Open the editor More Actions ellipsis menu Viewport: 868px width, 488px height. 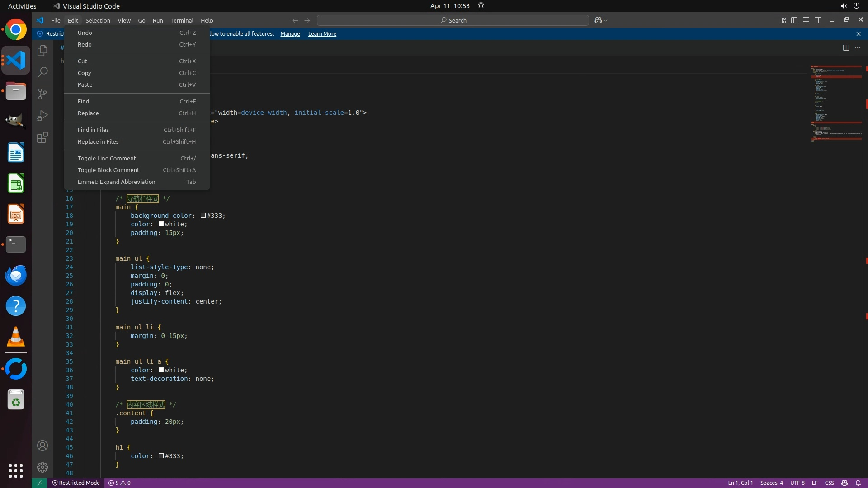pos(858,48)
